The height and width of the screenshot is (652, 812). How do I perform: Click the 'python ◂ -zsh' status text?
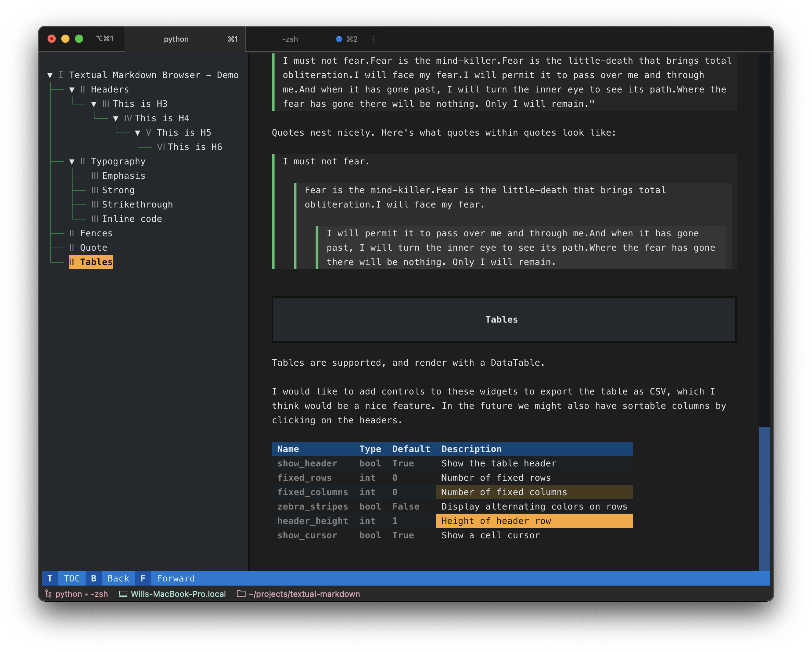pyautogui.click(x=82, y=594)
